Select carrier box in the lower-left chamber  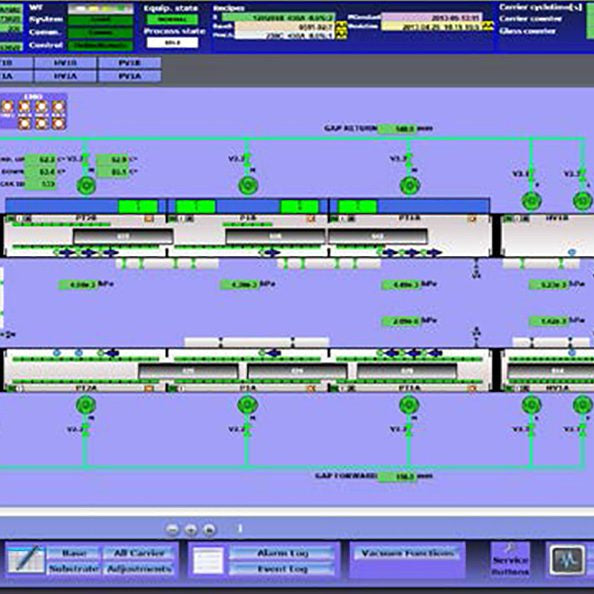pos(188,371)
